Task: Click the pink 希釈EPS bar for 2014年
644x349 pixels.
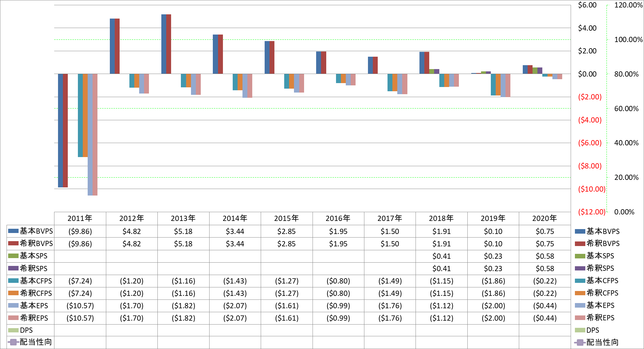Action: pyautogui.click(x=250, y=86)
